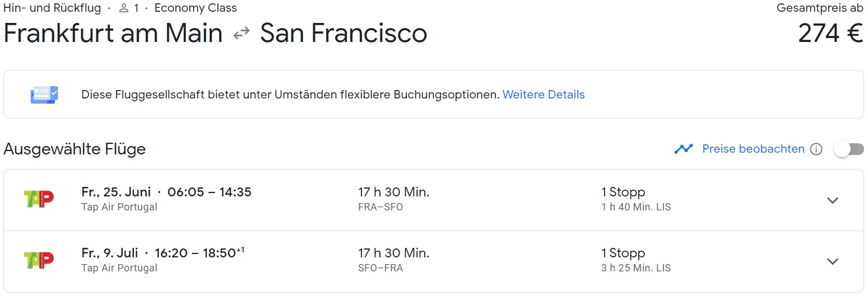Screen dimensions: 868x296
Task: Open the Weitere Details link
Action: coord(544,95)
